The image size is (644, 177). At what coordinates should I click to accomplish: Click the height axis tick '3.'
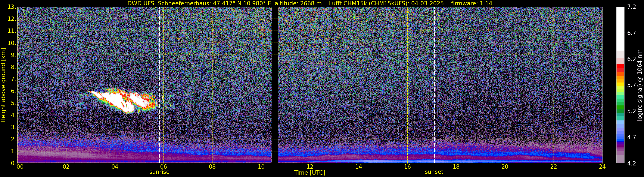(x=13, y=127)
